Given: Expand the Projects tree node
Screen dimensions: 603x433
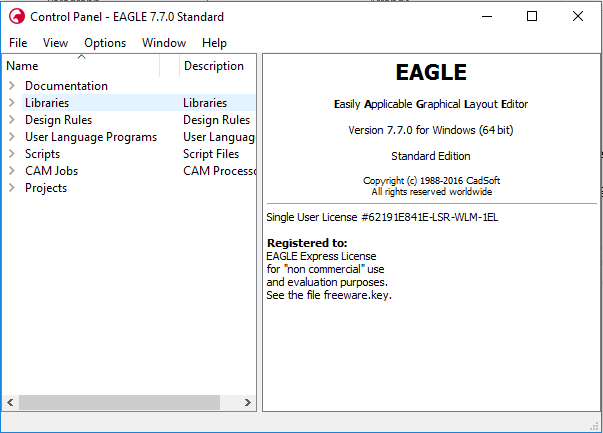Looking at the screenshot, I should pos(12,188).
